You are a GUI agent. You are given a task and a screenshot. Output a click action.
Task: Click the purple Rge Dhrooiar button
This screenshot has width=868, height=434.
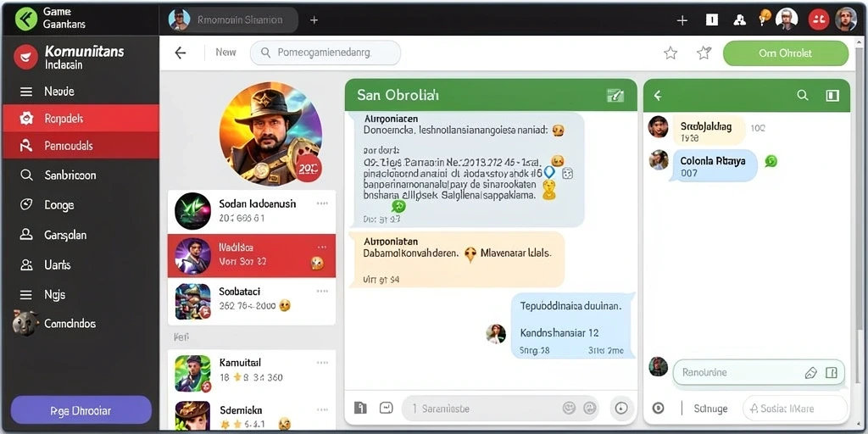coord(81,410)
